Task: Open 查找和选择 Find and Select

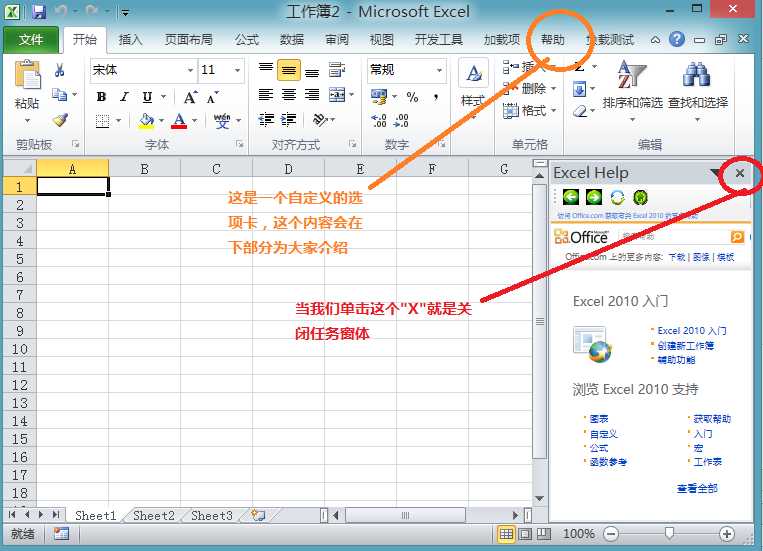Action: click(697, 90)
